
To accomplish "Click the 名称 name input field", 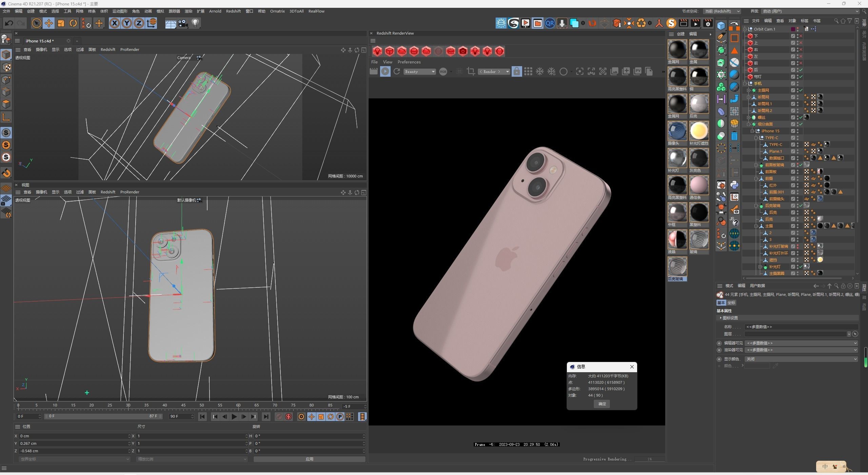I will point(801,327).
